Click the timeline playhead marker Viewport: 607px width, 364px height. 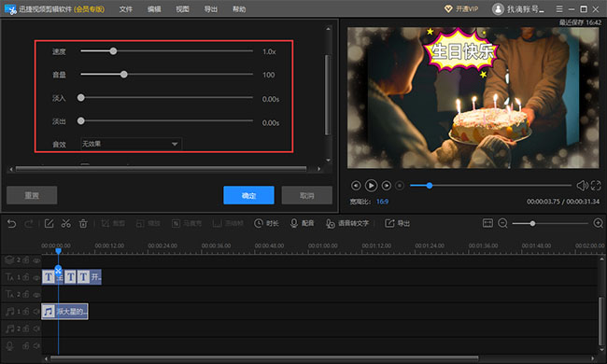pyautogui.click(x=58, y=251)
